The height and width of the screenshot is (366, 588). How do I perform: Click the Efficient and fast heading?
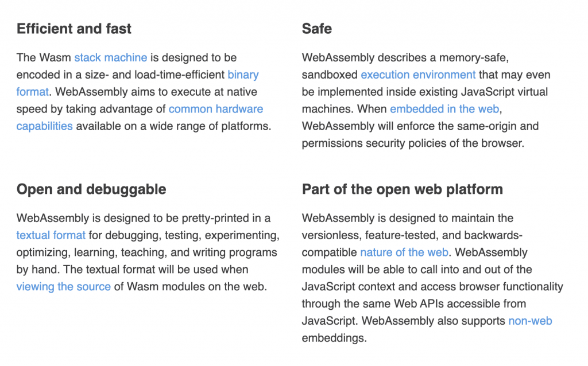point(73,29)
